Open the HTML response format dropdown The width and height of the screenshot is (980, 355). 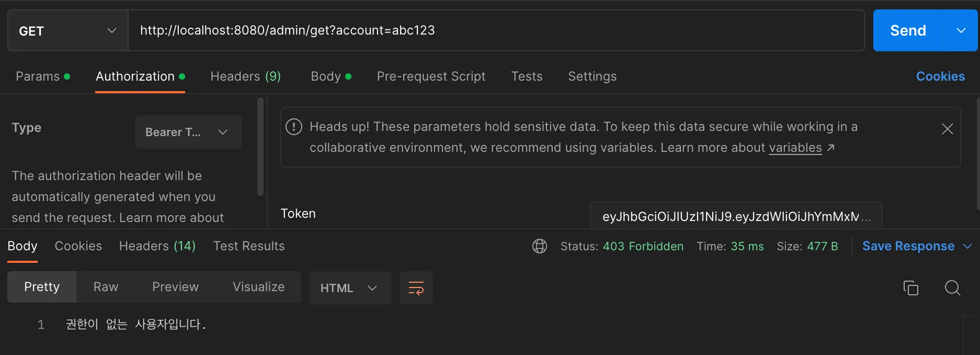coord(350,288)
